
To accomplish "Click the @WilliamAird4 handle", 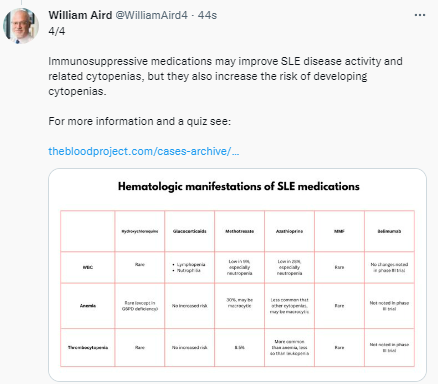I will pos(151,15).
